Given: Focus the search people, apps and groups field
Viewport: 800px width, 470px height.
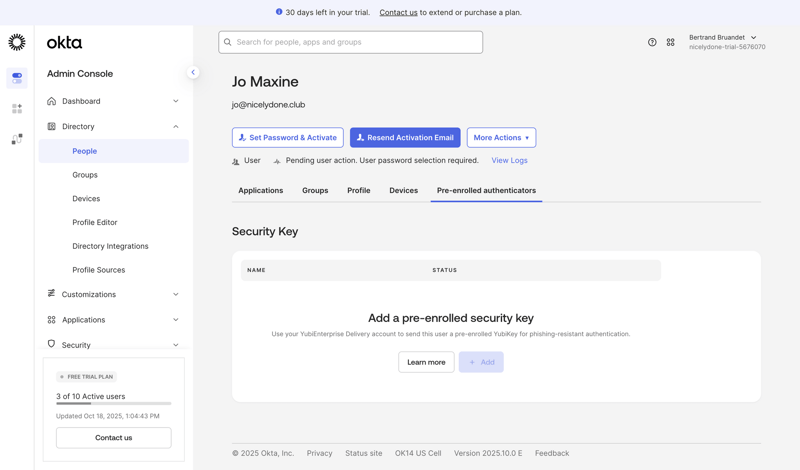Looking at the screenshot, I should click(351, 42).
